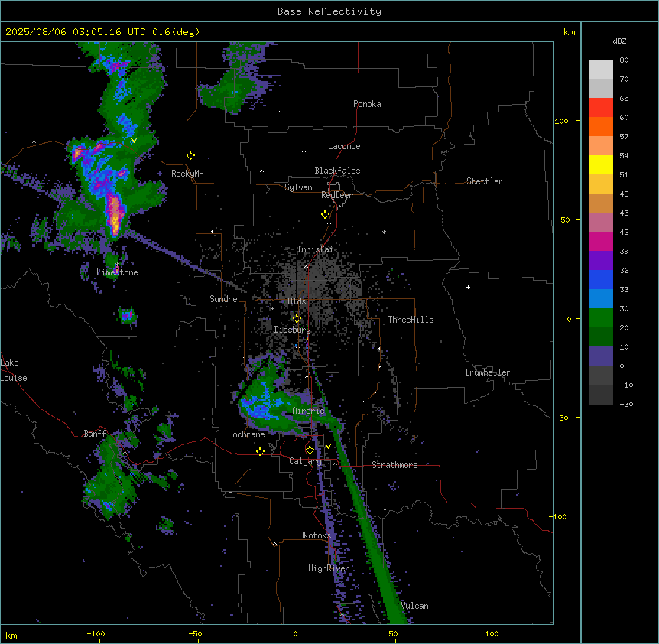Click the Didsbury label
The image size is (659, 644).
pos(293,330)
